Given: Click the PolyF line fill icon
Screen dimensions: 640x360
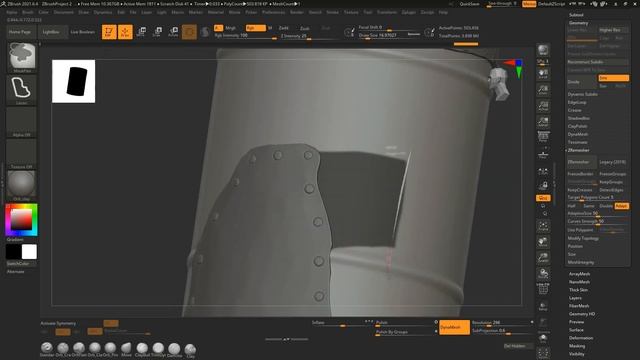Looking at the screenshot, I should [x=543, y=289].
